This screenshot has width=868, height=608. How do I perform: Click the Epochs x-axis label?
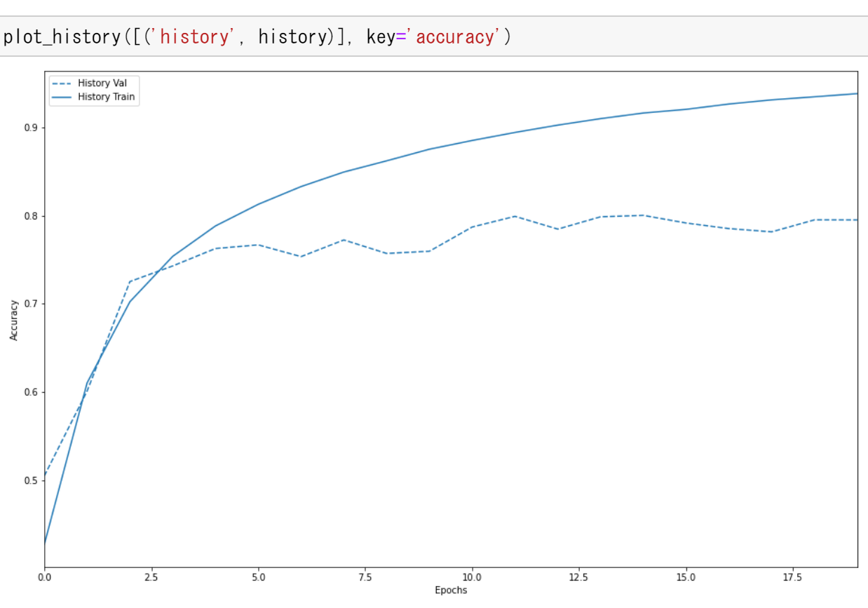coord(451,590)
